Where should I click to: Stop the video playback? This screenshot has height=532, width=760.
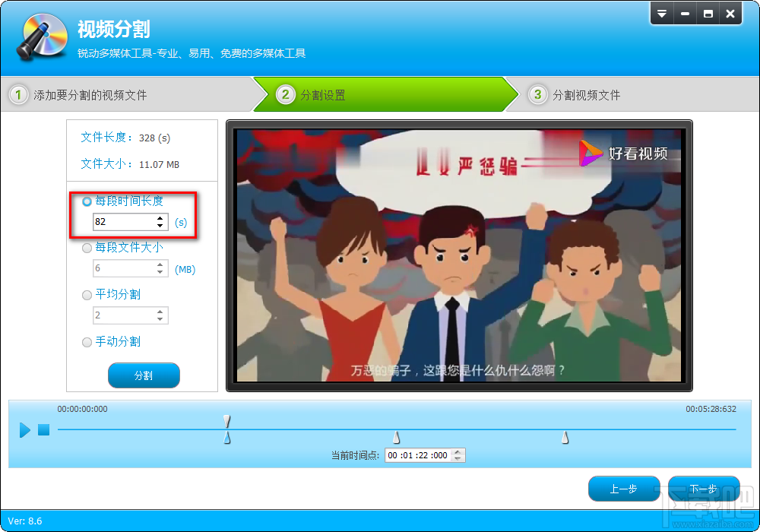tap(43, 429)
